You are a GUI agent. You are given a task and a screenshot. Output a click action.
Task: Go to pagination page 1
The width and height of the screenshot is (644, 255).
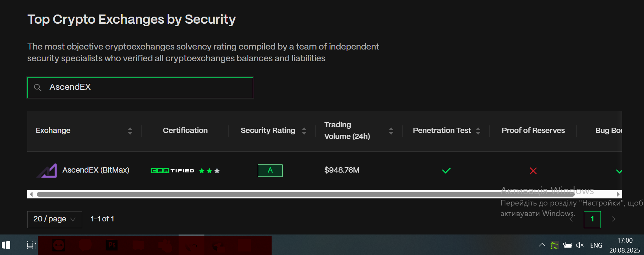(592, 219)
